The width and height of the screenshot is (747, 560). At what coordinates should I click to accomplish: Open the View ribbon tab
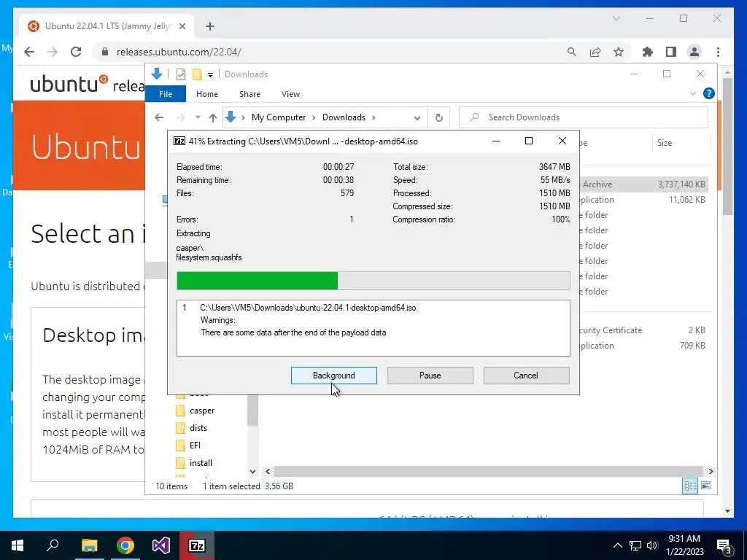tap(290, 94)
